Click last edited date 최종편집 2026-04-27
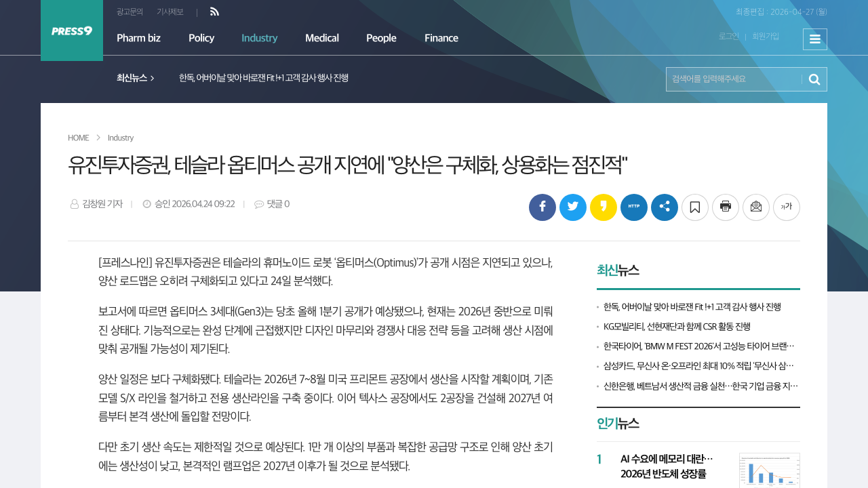 click(781, 12)
